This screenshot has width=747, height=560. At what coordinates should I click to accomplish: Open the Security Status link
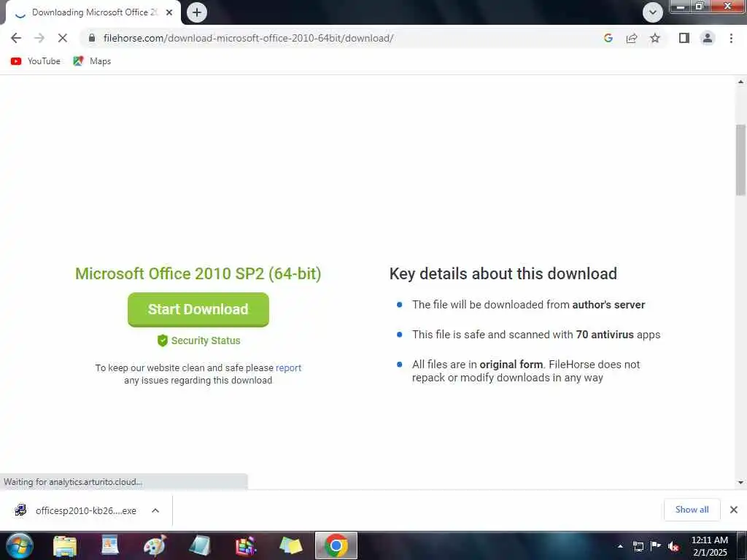point(205,341)
